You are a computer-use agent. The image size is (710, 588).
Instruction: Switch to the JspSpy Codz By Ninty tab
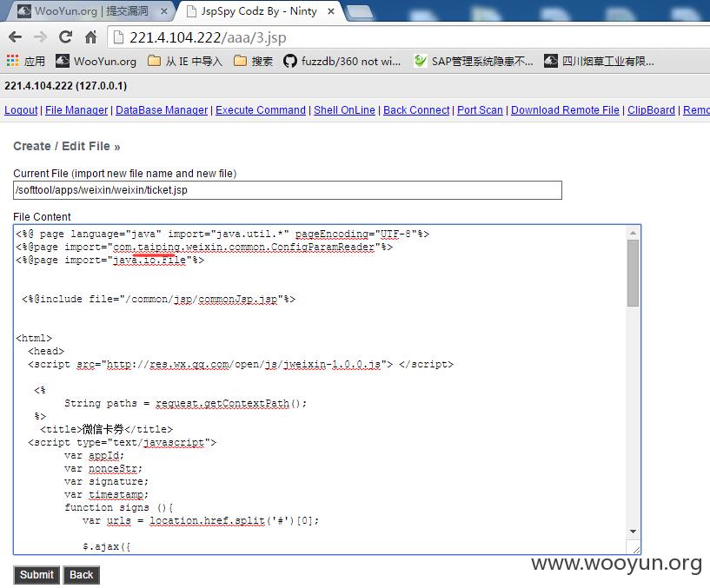(x=261, y=11)
